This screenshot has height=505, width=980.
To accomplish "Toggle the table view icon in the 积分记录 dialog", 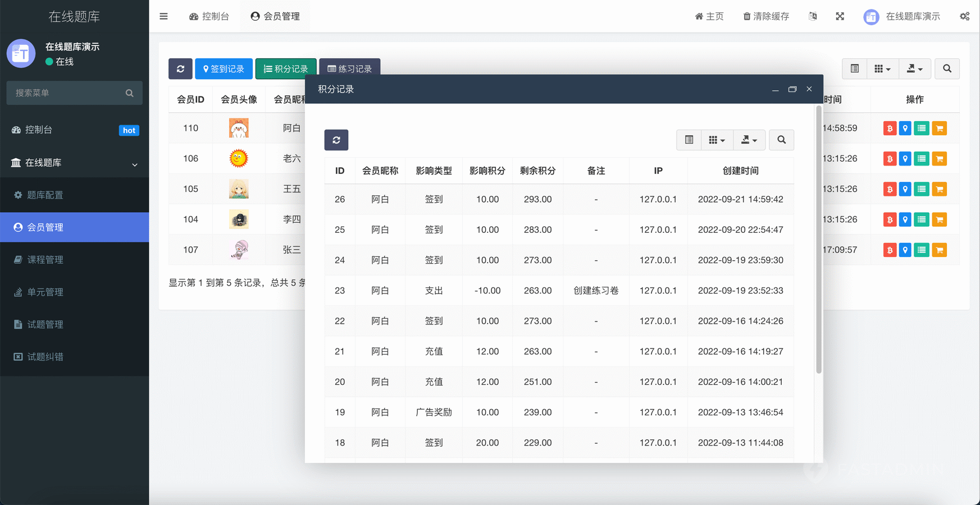I will 689,140.
